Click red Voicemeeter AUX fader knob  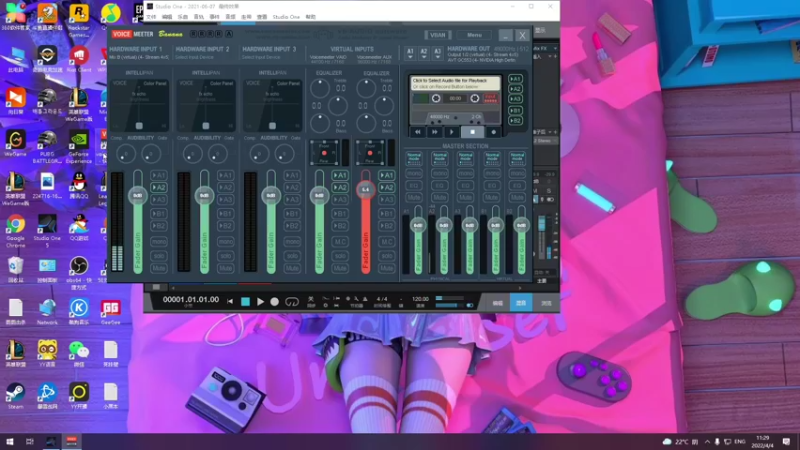[365, 189]
